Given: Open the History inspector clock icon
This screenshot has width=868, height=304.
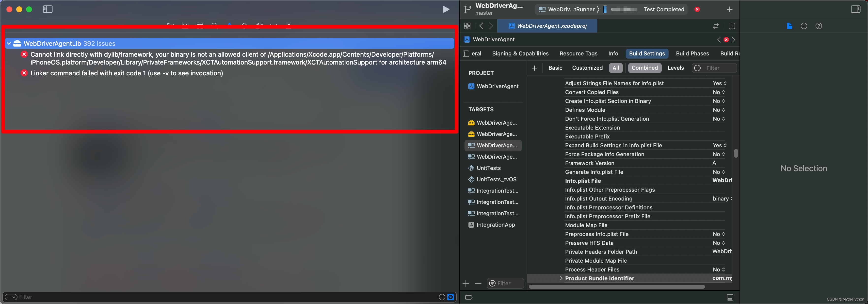Looking at the screenshot, I should tap(804, 26).
